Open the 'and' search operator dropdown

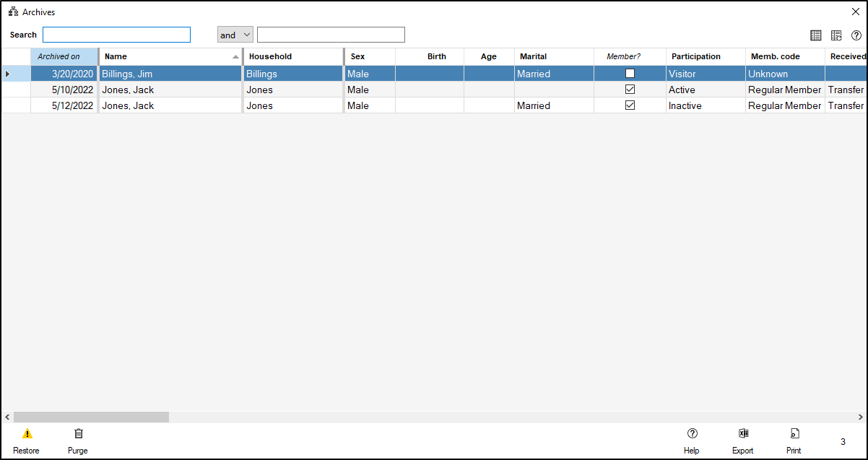[x=235, y=35]
